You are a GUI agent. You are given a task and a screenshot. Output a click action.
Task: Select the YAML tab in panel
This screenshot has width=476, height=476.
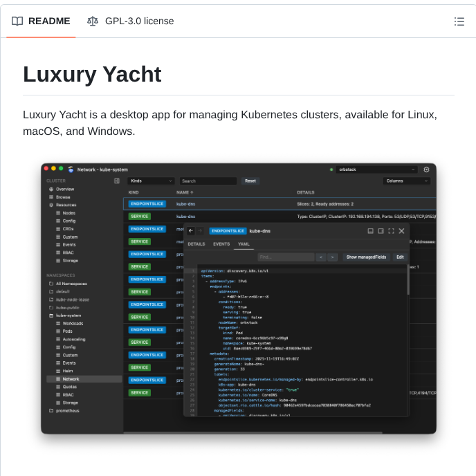pyautogui.click(x=244, y=244)
